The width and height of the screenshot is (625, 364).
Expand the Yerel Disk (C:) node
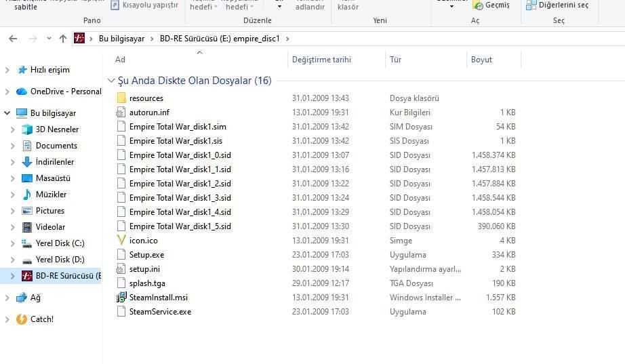(x=12, y=243)
